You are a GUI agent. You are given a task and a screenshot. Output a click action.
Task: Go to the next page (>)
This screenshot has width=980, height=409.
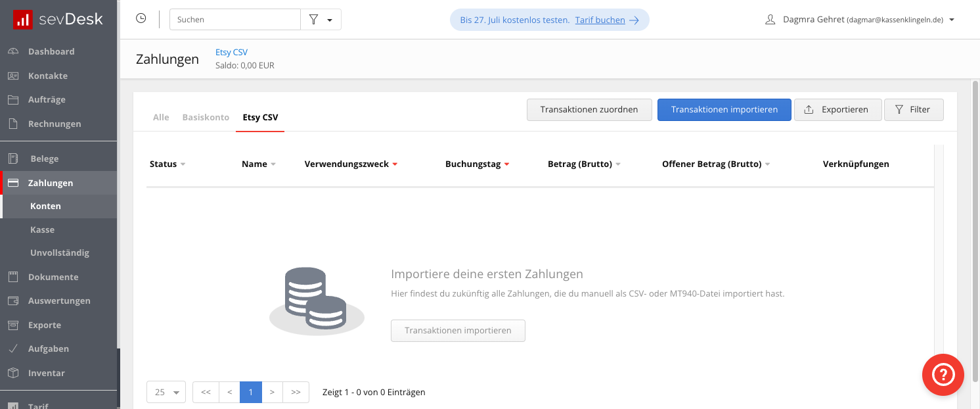coord(272,392)
